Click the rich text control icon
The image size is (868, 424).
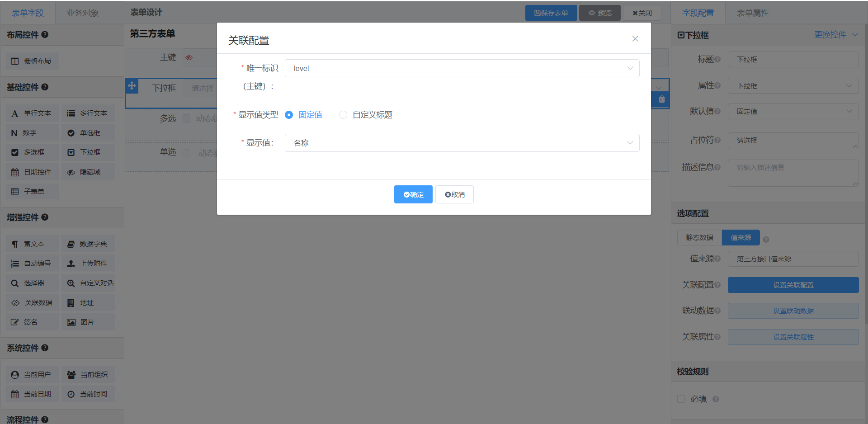pos(15,244)
